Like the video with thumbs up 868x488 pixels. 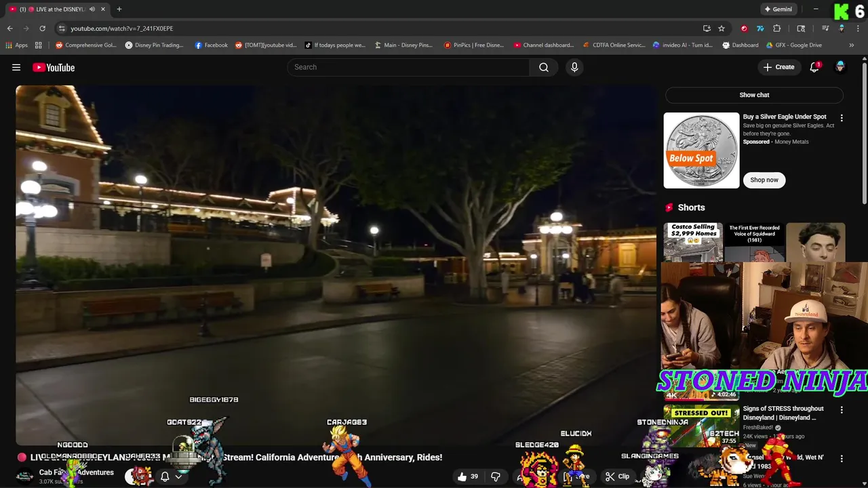click(468, 476)
